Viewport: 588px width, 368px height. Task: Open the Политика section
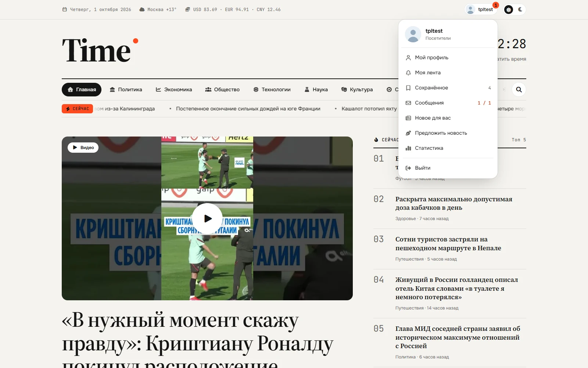coord(126,89)
